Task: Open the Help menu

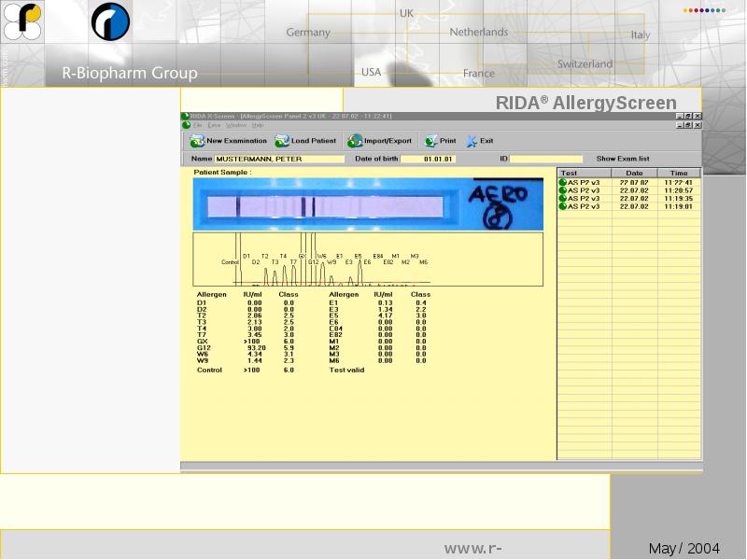Action: coord(258,125)
